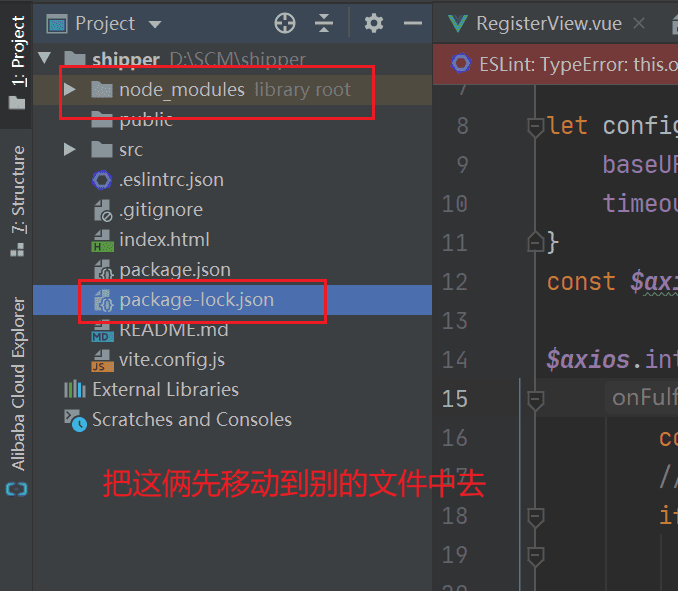Image resolution: width=678 pixels, height=591 pixels.
Task: Click the Scratches and Consoles icon
Action: click(x=75, y=419)
